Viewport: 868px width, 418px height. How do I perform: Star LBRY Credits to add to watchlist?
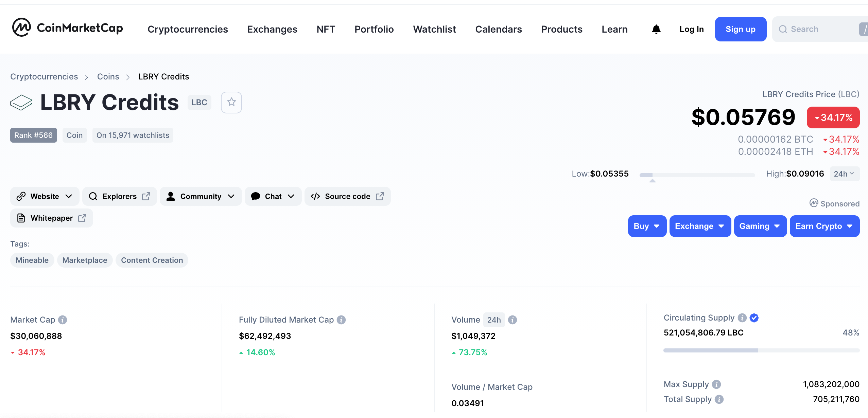[231, 102]
